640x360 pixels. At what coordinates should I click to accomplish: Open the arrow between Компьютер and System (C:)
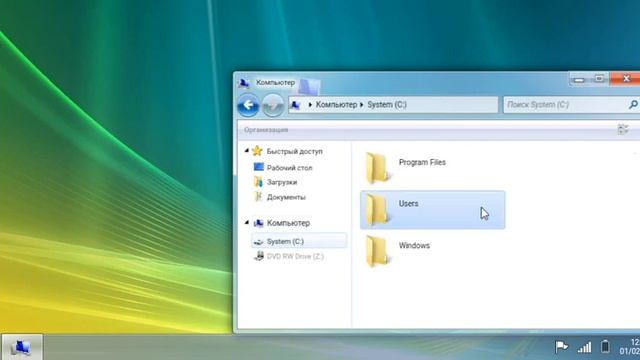coord(362,105)
